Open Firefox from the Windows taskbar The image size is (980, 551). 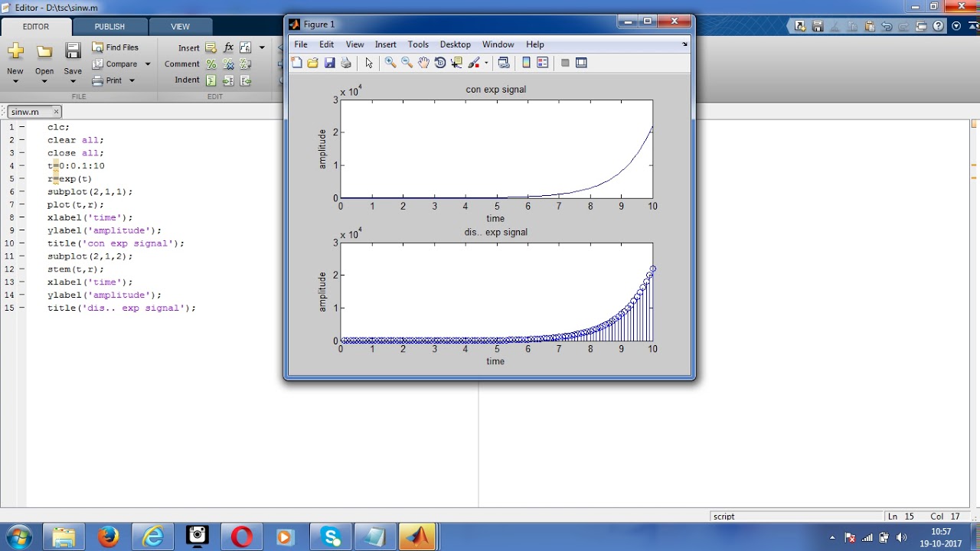(108, 536)
